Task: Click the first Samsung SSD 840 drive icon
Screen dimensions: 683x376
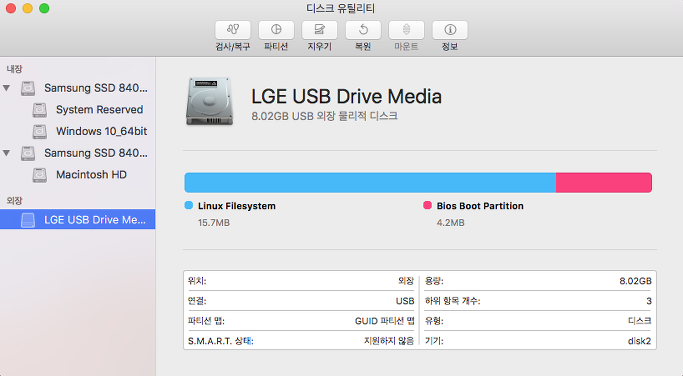Action: tap(28, 88)
